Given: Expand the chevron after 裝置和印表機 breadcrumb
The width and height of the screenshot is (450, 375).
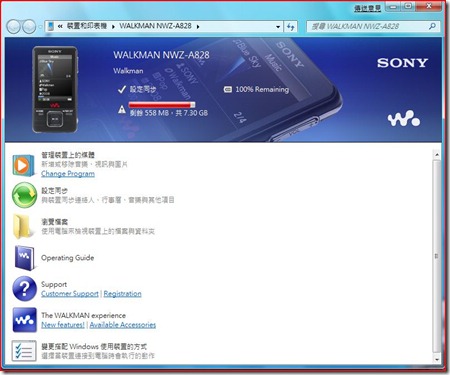Looking at the screenshot, I should coord(113,27).
